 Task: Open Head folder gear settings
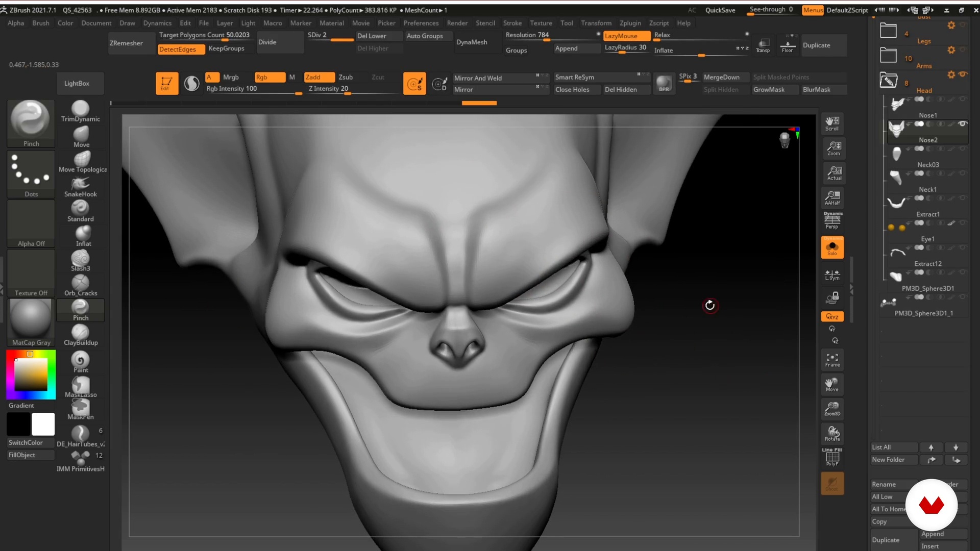pyautogui.click(x=951, y=74)
